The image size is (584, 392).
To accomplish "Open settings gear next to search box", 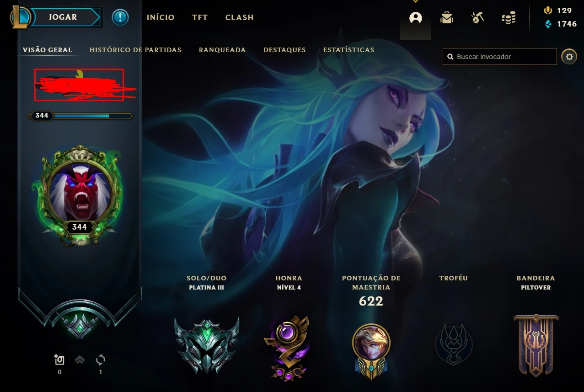I will pos(569,57).
